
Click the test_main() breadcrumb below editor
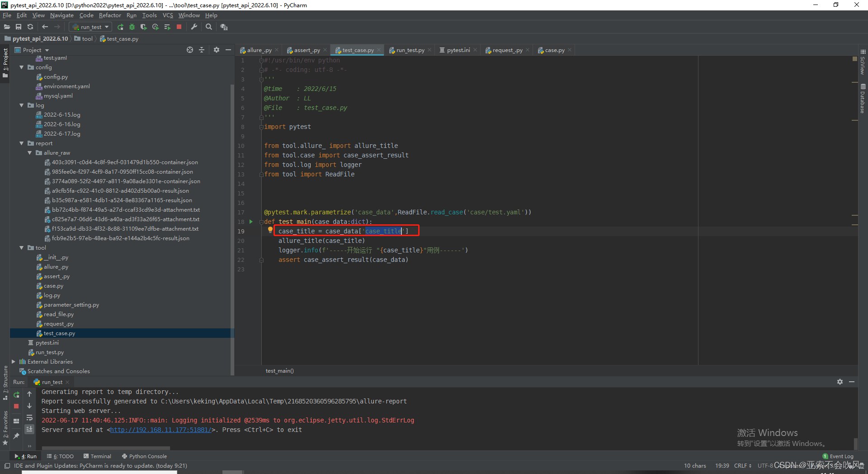pyautogui.click(x=280, y=371)
